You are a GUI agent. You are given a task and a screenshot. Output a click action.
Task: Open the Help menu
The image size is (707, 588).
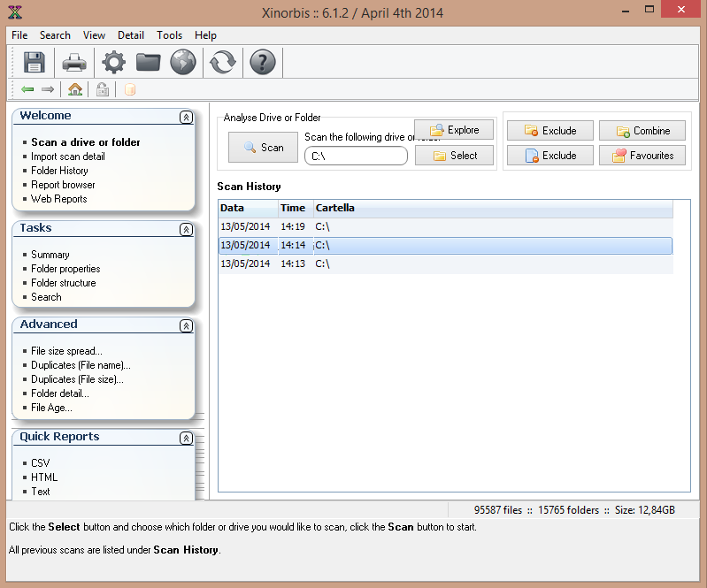(x=205, y=35)
